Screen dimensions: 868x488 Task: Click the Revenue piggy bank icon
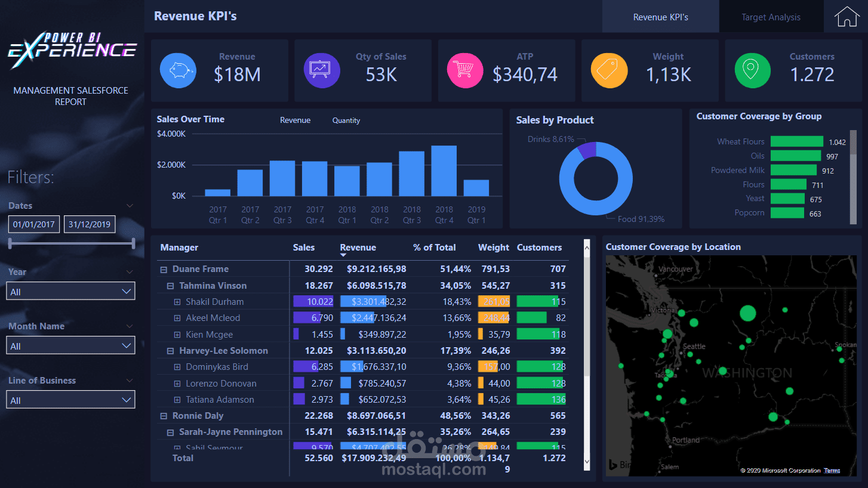(178, 70)
